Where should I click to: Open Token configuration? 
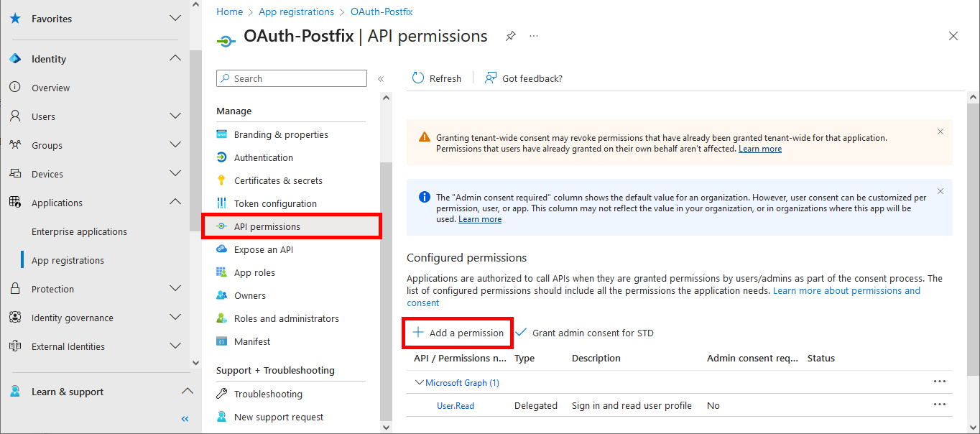point(274,203)
